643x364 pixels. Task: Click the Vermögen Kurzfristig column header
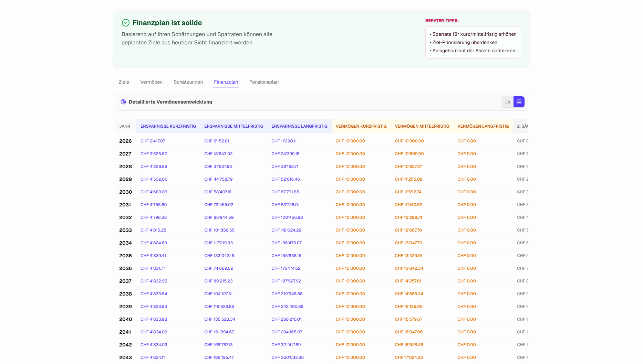[361, 126]
